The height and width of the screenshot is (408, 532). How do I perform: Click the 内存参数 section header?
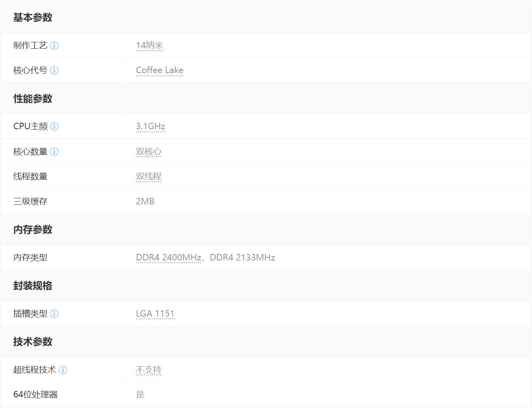(x=33, y=230)
